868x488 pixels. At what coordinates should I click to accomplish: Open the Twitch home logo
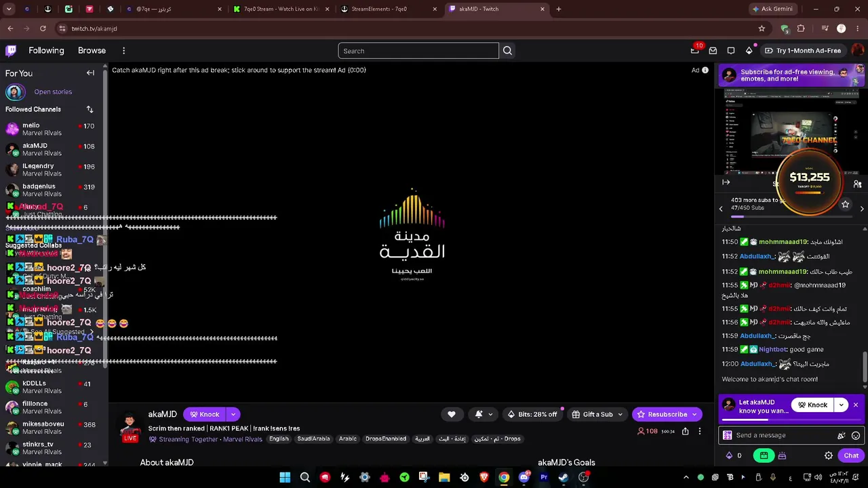point(11,51)
